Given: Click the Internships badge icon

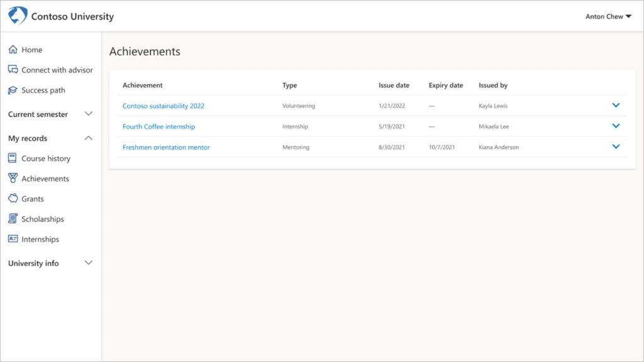Looking at the screenshot, I should pyautogui.click(x=14, y=239).
